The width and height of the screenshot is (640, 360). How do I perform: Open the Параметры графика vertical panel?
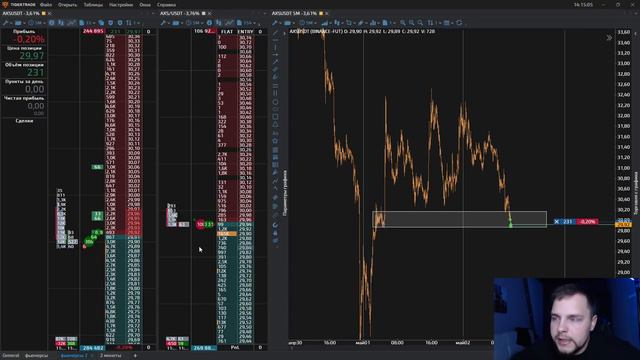[x=284, y=193]
